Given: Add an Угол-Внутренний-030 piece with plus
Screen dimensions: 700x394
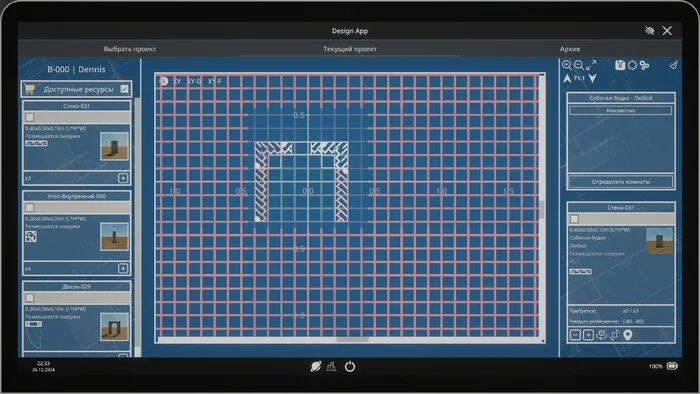Looking at the screenshot, I should click(123, 268).
